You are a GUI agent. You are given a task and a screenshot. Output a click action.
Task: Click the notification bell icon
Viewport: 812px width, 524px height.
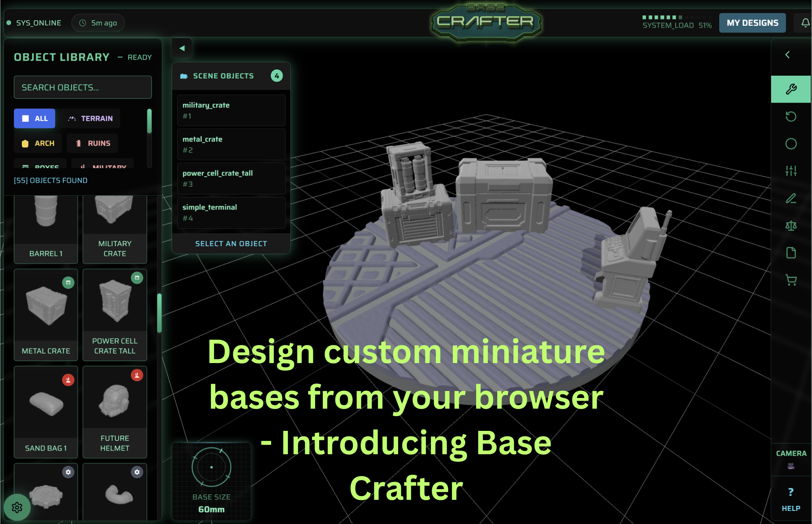click(x=805, y=23)
